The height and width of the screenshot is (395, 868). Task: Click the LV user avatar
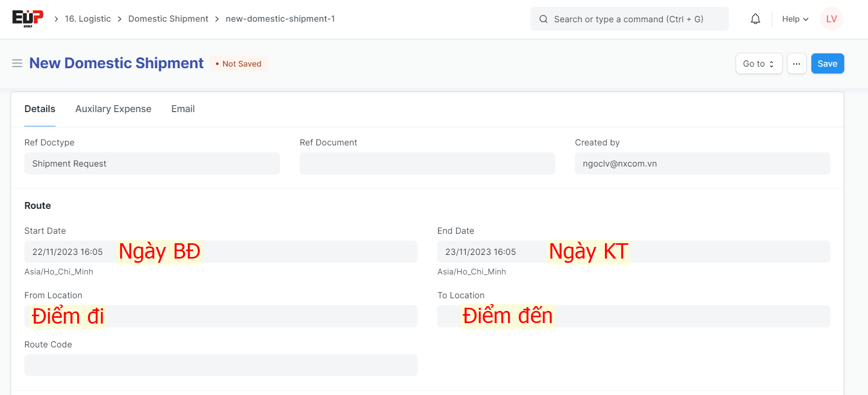tap(831, 19)
